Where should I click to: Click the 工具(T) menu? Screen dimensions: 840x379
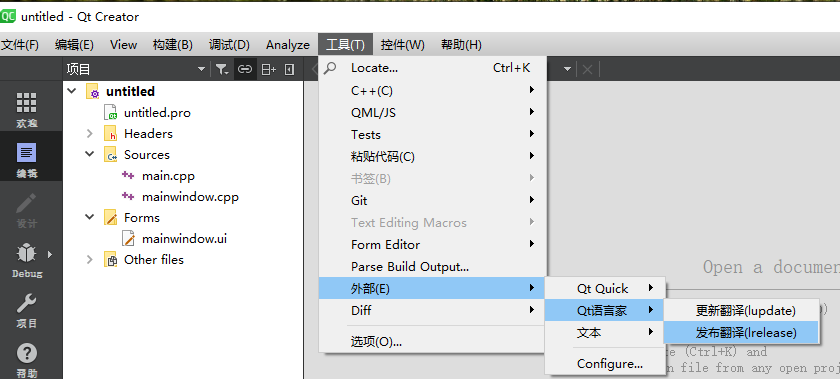coord(346,45)
